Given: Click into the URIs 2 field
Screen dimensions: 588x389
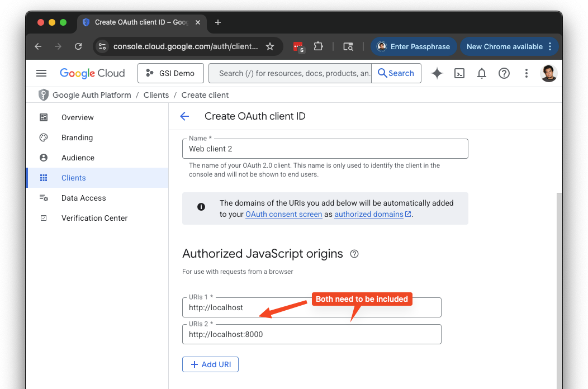Looking at the screenshot, I should (311, 335).
